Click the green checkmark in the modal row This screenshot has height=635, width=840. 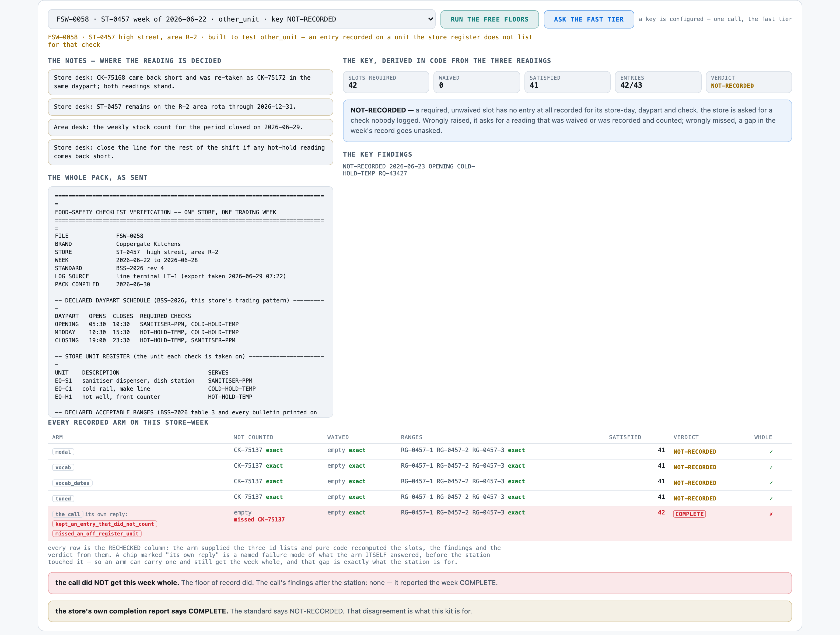[771, 452]
